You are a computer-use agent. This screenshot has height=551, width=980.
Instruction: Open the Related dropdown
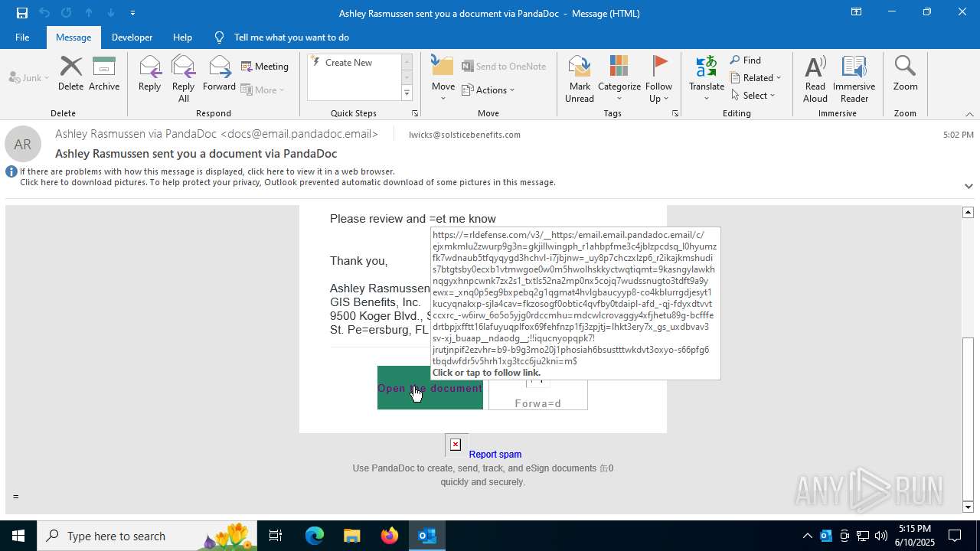coord(756,78)
